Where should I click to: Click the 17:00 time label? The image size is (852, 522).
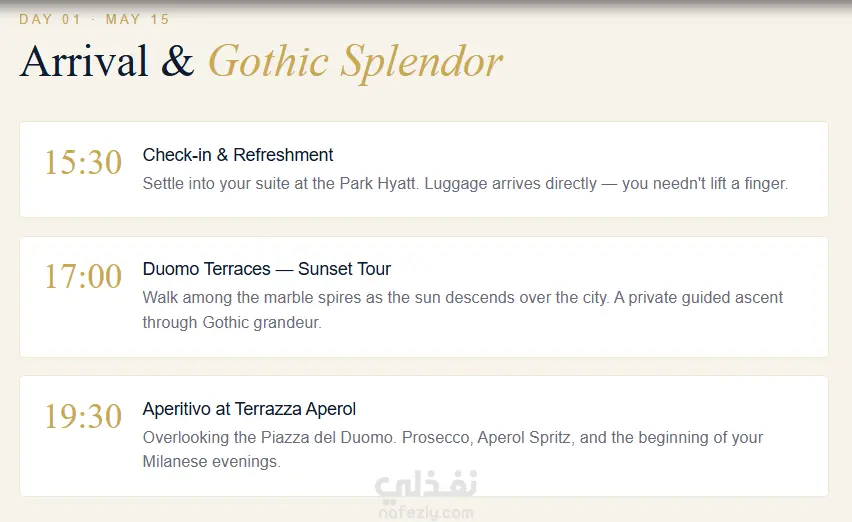click(83, 276)
